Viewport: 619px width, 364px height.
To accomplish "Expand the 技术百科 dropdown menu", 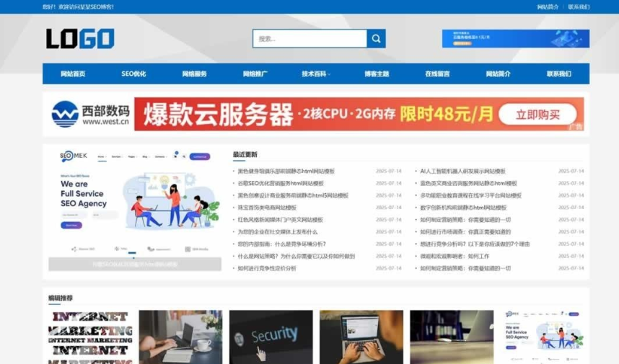I will click(315, 74).
